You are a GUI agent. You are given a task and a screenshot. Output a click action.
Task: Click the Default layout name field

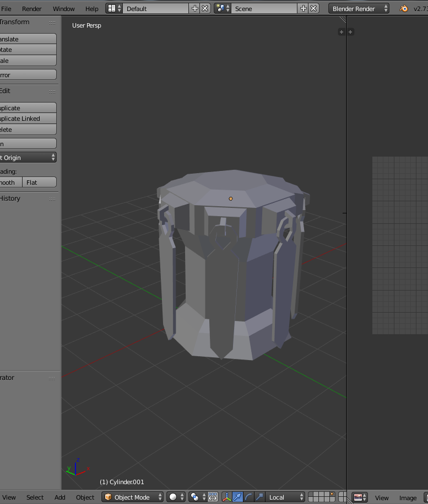click(x=156, y=9)
